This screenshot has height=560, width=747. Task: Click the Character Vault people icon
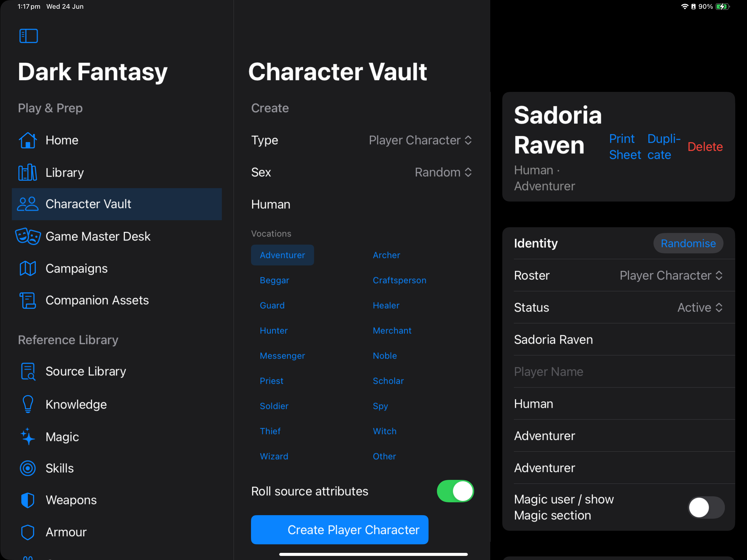[x=28, y=204]
